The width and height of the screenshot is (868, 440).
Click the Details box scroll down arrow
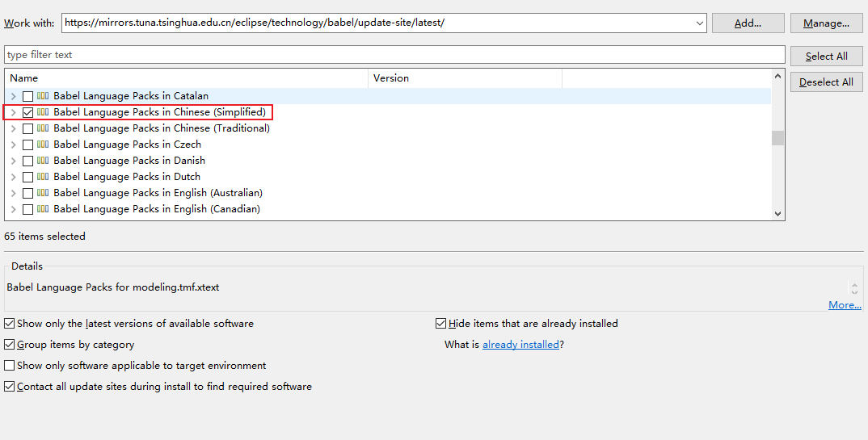pos(855,292)
